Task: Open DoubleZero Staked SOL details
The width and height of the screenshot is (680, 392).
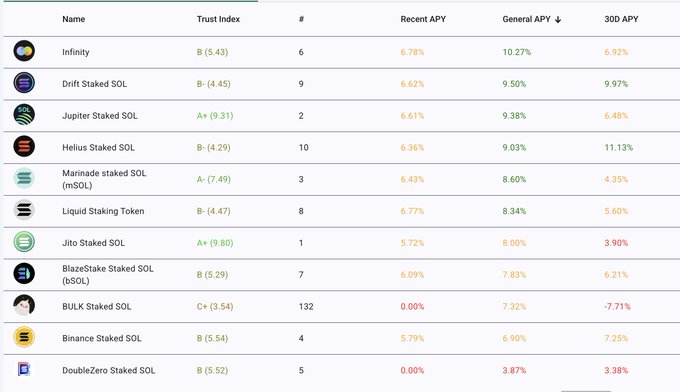Action: click(x=109, y=370)
